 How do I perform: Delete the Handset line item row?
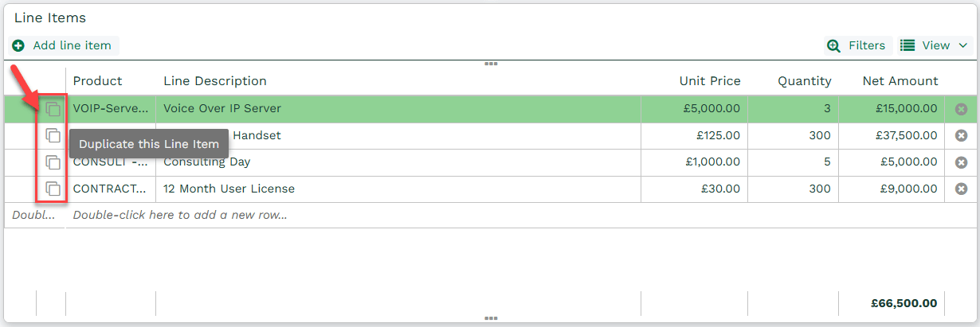coord(961,135)
